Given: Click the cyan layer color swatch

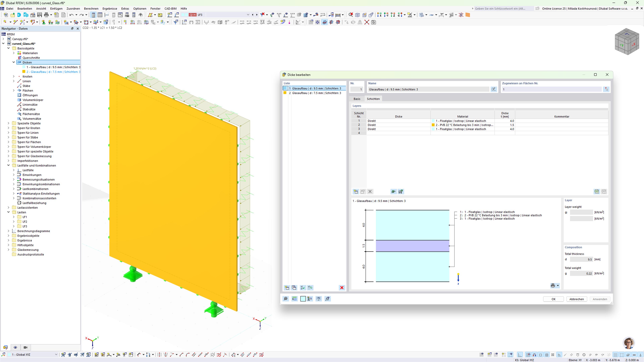Looking at the screenshot, I should pyautogui.click(x=303, y=299).
